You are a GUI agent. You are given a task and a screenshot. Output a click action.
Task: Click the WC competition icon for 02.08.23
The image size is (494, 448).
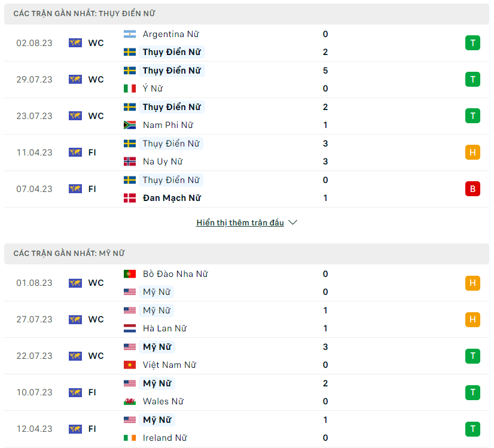pos(75,43)
